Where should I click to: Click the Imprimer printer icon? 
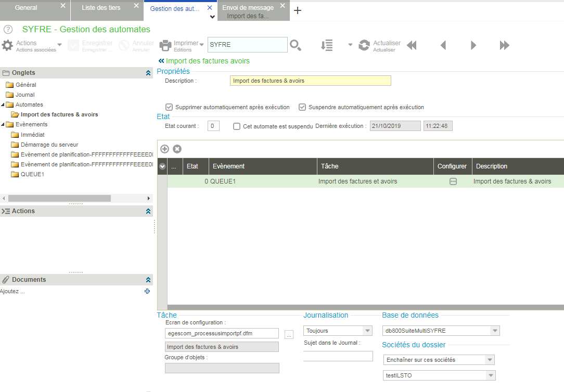point(165,45)
